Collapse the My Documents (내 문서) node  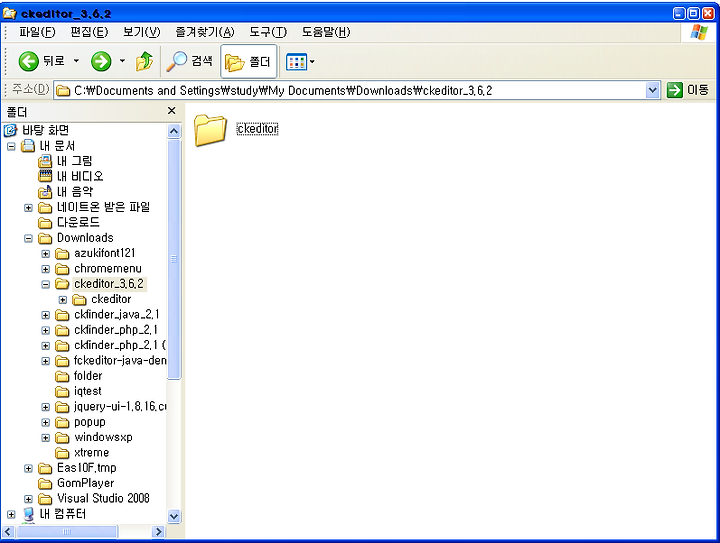point(11,146)
